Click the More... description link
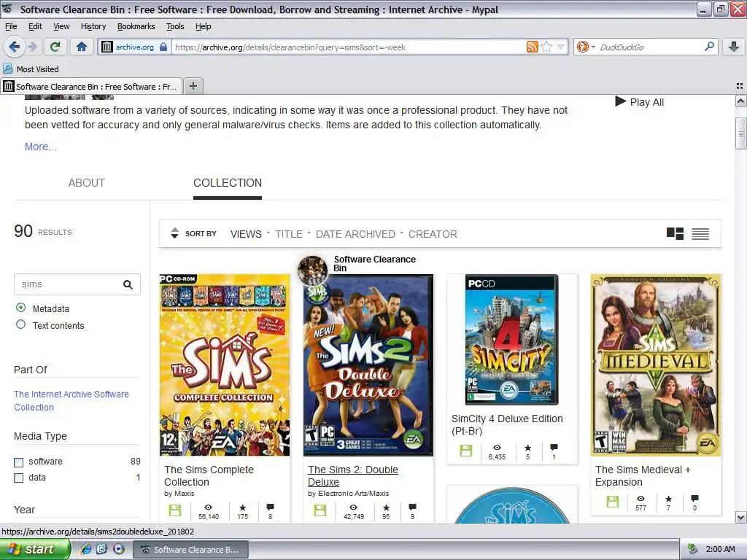Screen dimensions: 747x560 click(41, 147)
